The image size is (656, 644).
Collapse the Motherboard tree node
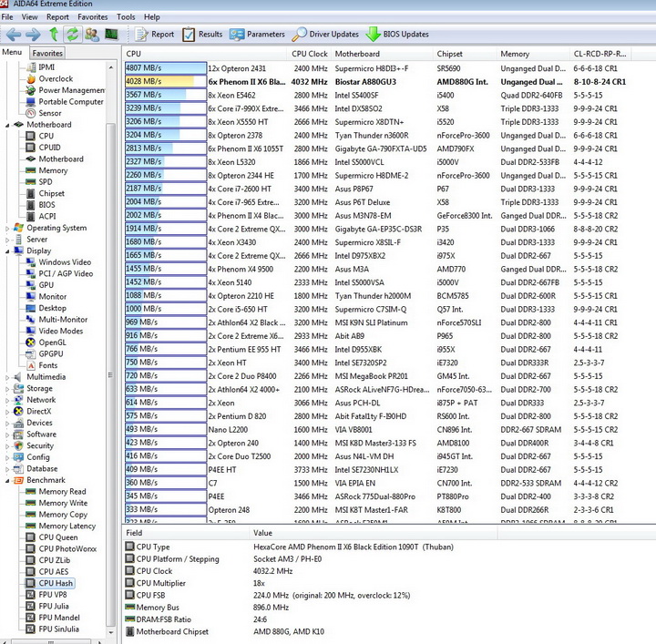pyautogui.click(x=7, y=125)
